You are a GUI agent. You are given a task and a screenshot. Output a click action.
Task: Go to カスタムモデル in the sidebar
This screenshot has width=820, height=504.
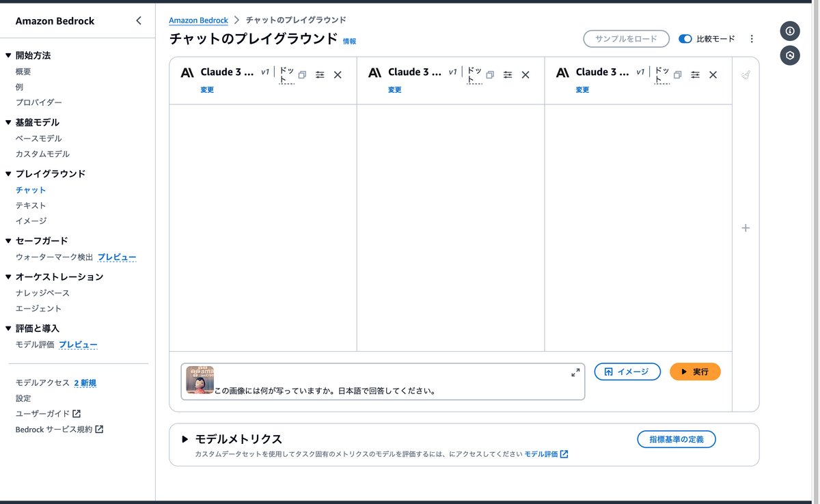pos(42,154)
